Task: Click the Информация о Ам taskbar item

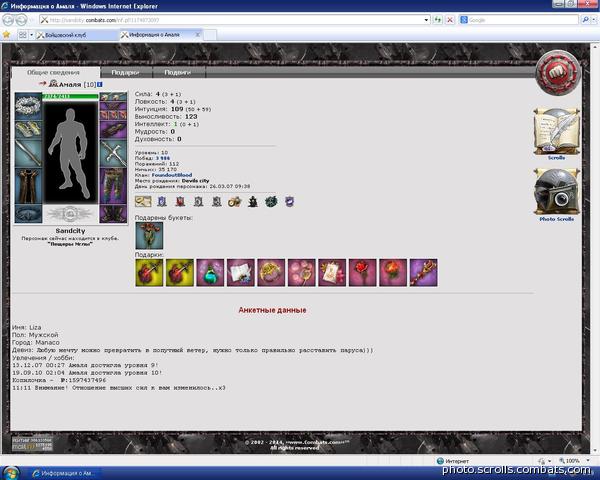Action: click(64, 473)
